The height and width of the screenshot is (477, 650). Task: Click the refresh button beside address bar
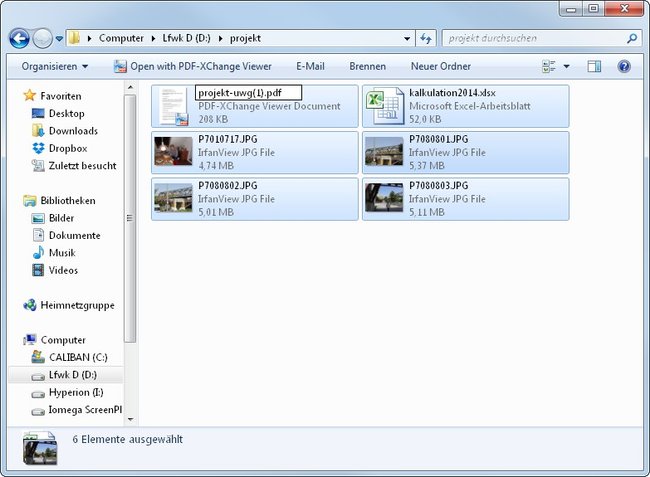[x=426, y=39]
